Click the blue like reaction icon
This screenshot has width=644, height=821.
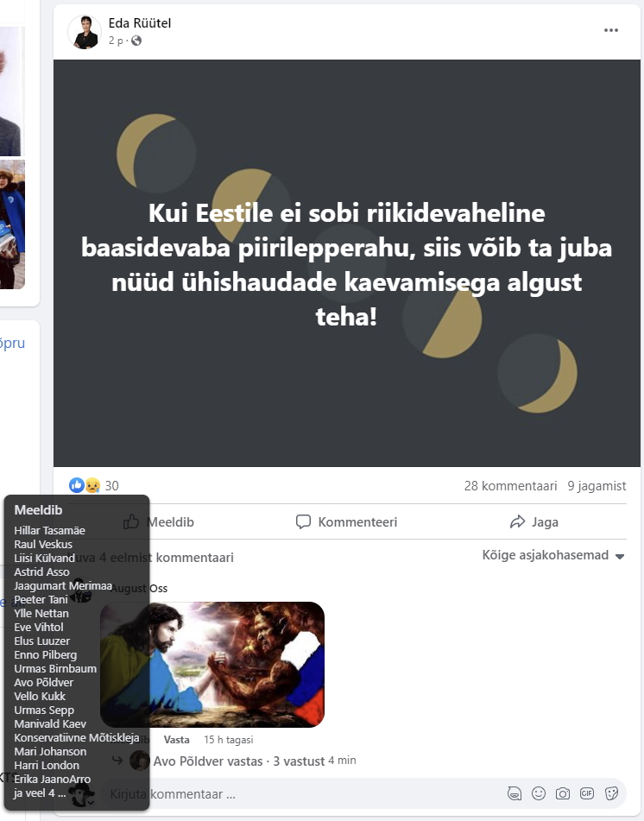77,485
